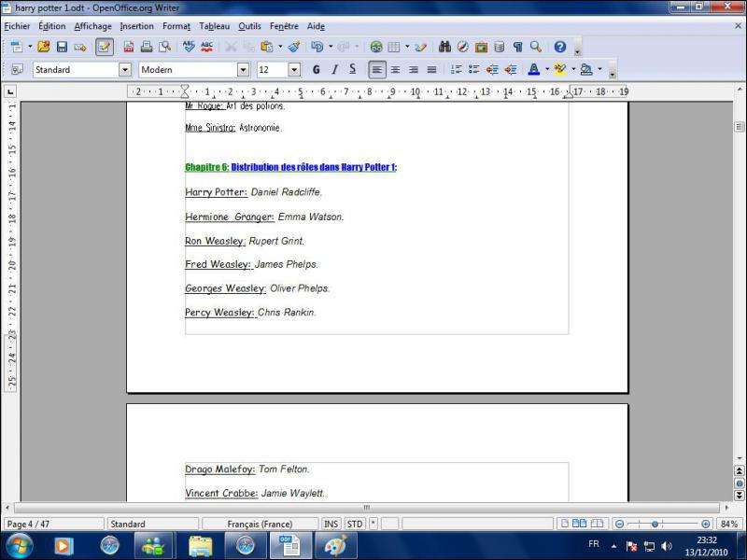Print the file directly
Image resolution: width=747 pixels, height=560 pixels.
click(147, 47)
